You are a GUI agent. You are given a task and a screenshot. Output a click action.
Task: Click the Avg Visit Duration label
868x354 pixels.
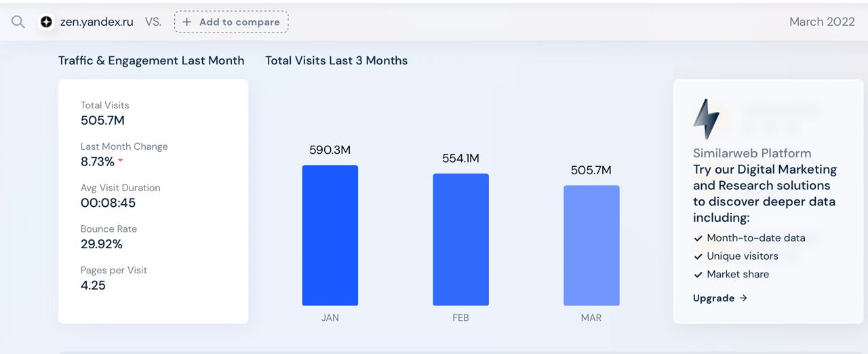point(121,188)
